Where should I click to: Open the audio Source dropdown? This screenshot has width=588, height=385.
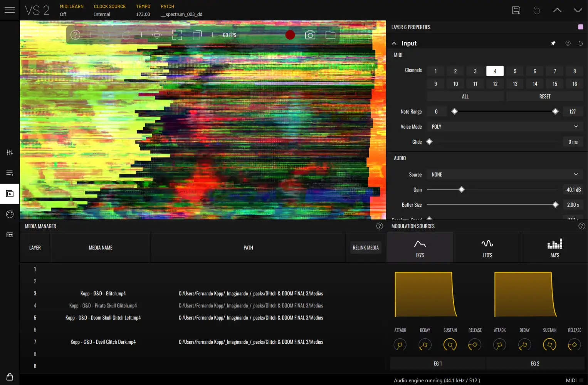click(504, 174)
